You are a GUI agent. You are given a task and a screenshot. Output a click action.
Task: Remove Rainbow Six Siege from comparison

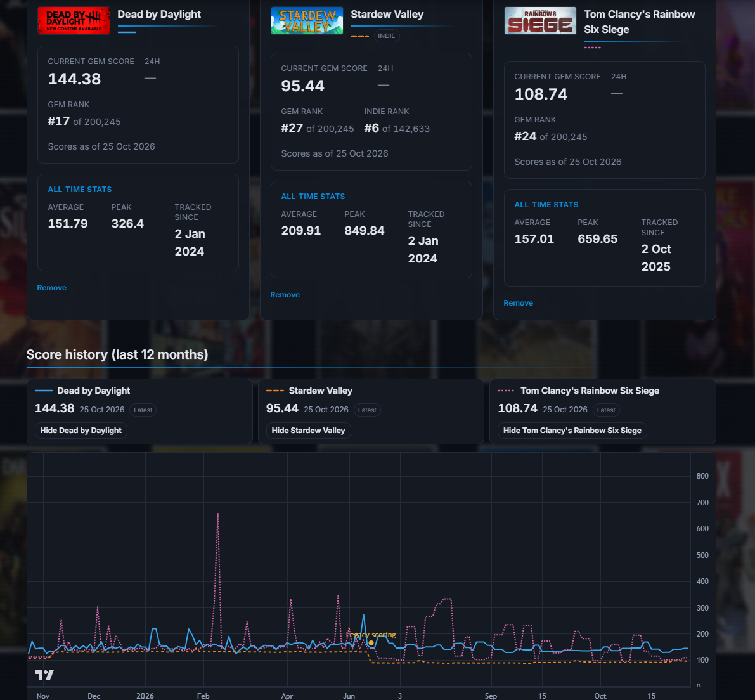(x=518, y=303)
